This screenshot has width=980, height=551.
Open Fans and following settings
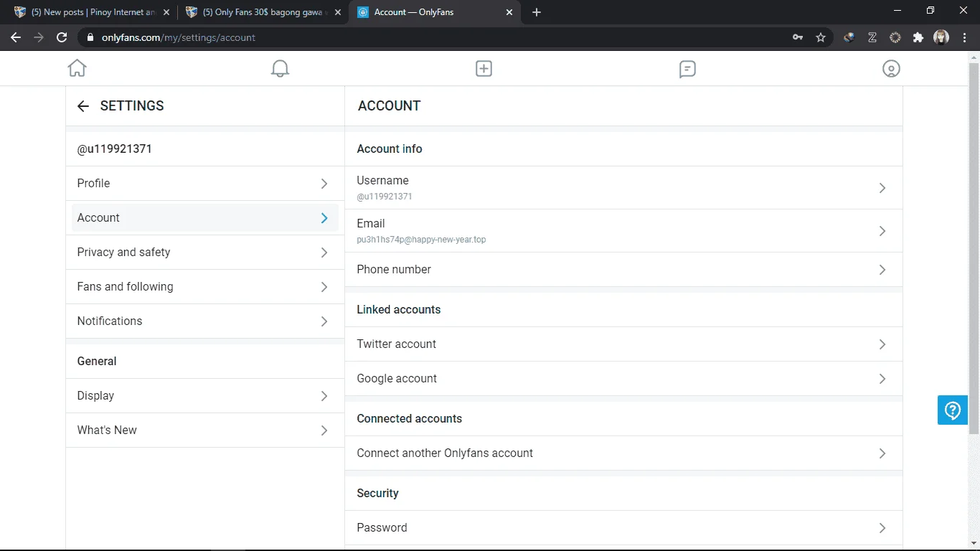pyautogui.click(x=205, y=287)
